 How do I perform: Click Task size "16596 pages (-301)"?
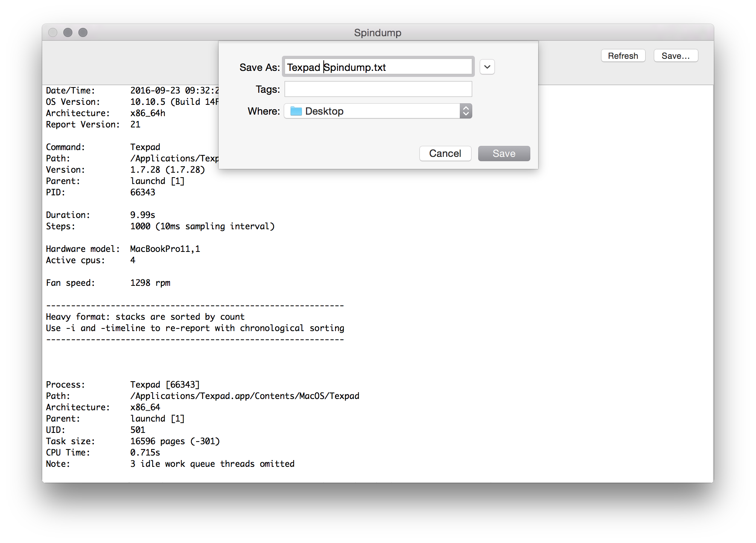tap(175, 441)
